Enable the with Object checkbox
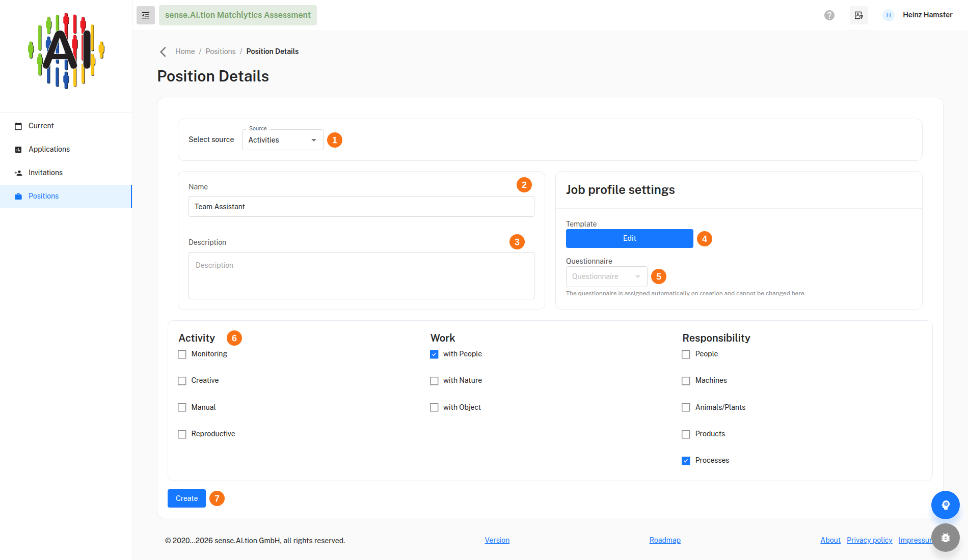The height and width of the screenshot is (560, 968). pyautogui.click(x=434, y=407)
